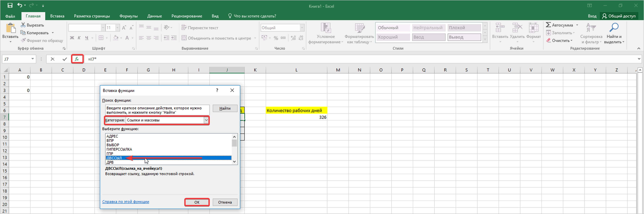Open the Справка по этой функции link

(125, 201)
